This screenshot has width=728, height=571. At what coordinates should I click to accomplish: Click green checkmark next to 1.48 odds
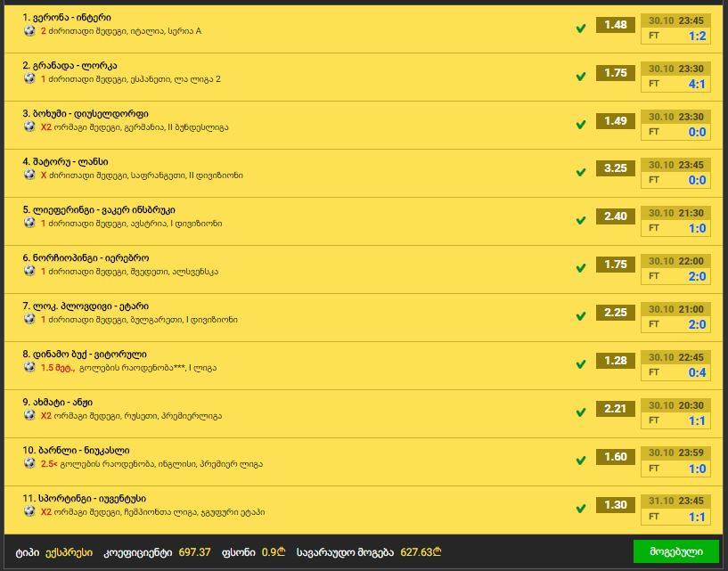[580, 29]
